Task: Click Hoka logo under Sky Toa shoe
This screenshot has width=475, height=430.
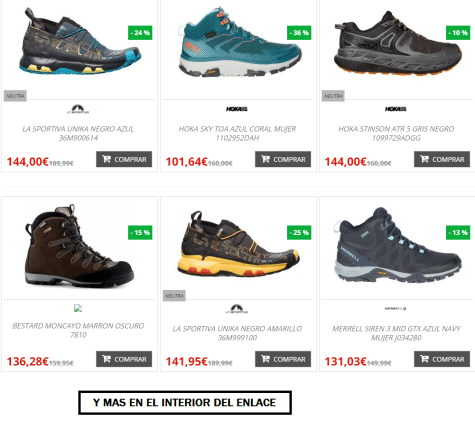Action: 237,109
